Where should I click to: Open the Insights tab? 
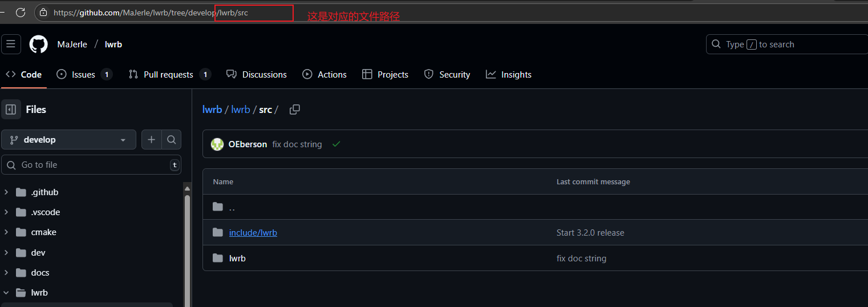click(509, 74)
